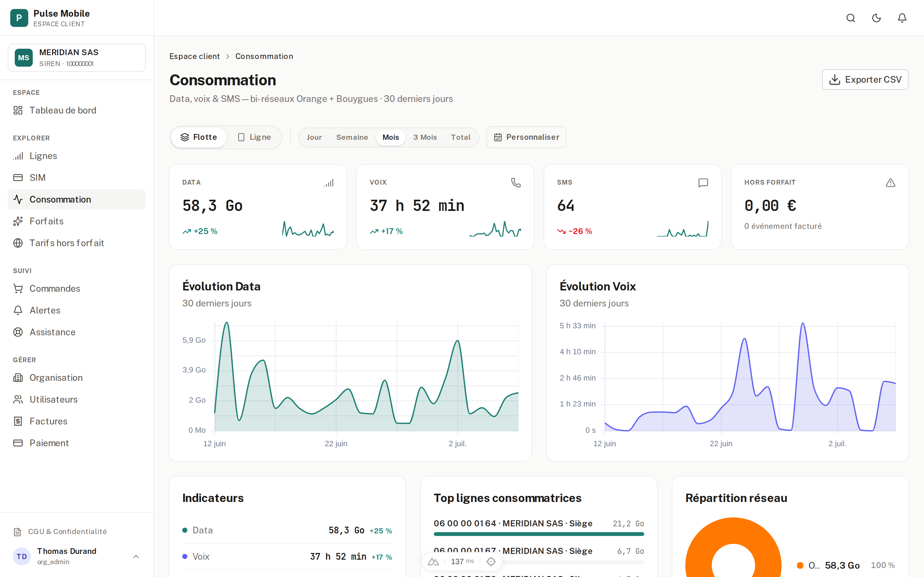
Task: Select the Flotte view toggle
Action: pos(199,137)
